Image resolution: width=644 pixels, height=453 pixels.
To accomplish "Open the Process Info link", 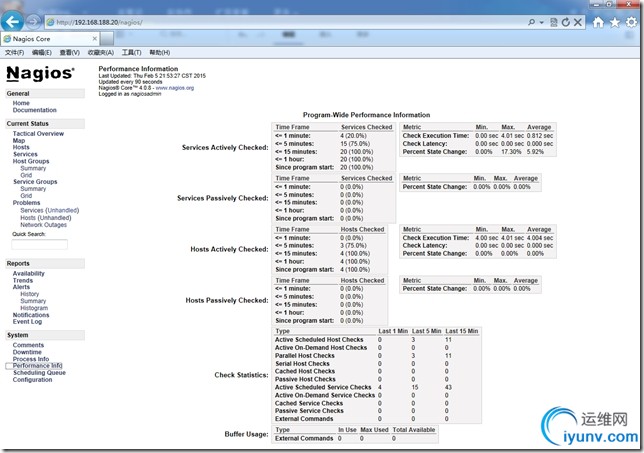I will coord(31,359).
